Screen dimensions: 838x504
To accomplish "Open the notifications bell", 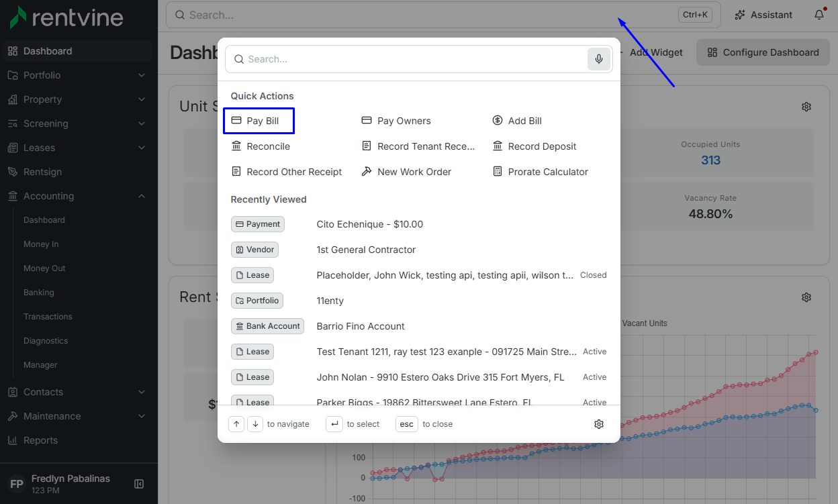I will pyautogui.click(x=819, y=15).
